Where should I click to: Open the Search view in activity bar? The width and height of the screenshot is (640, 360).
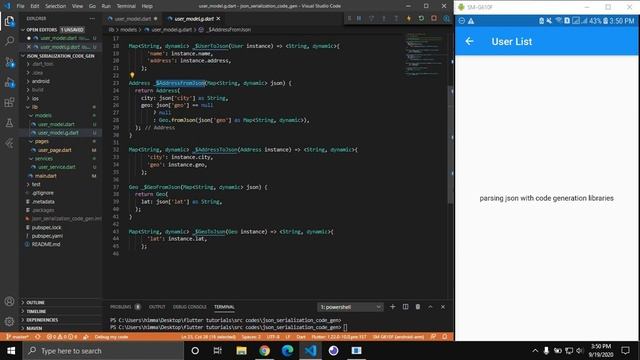coord(9,41)
